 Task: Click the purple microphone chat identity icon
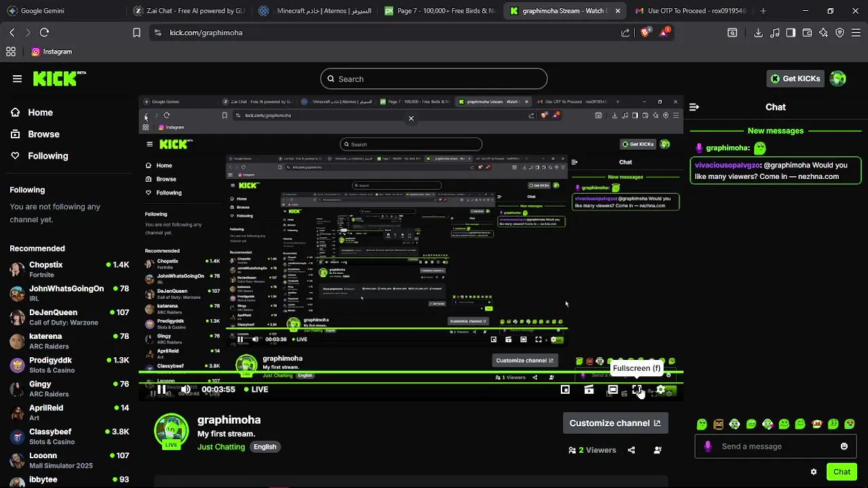[707, 446]
